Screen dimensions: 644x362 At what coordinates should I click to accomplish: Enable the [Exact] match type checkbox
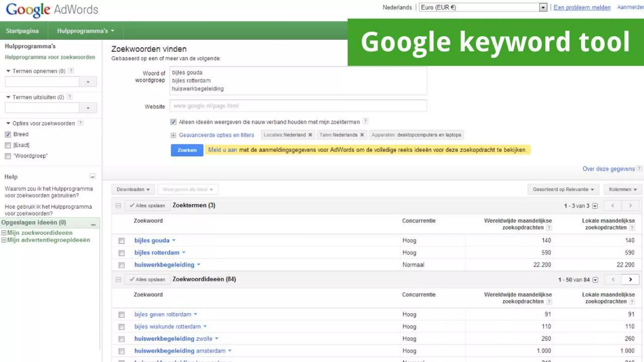[x=8, y=145]
